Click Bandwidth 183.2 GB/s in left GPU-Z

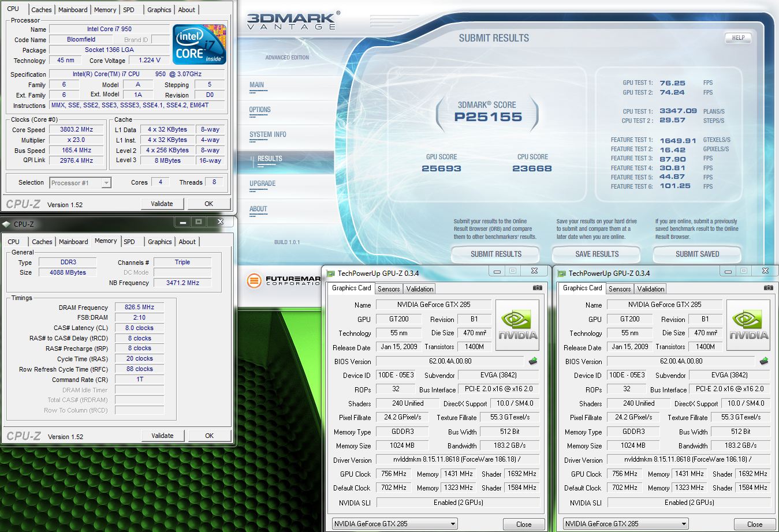[x=510, y=445]
